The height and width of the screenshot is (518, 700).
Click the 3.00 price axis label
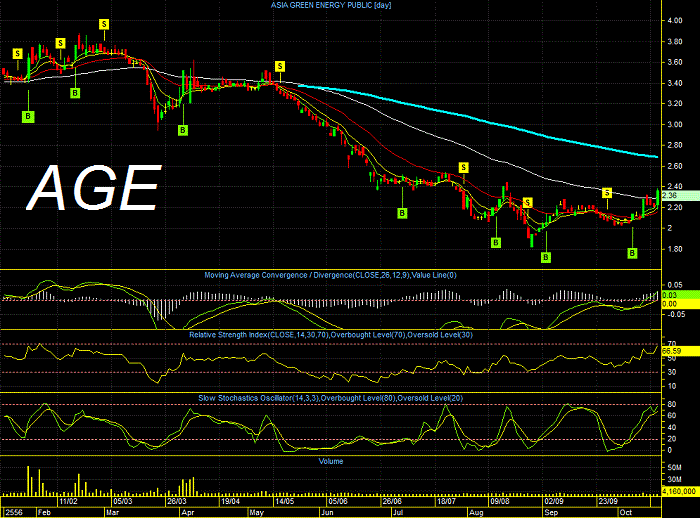(x=675, y=124)
